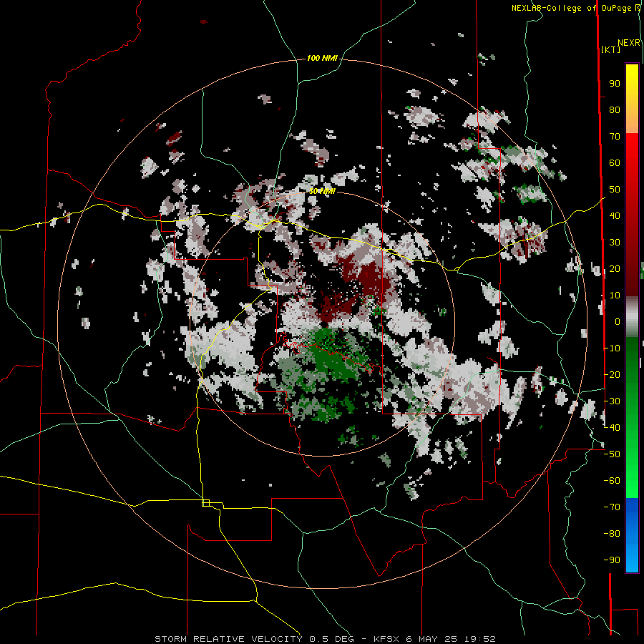Viewport: 644px width, 644px height.
Task: Click the 40 value on velocity scale
Action: pos(615,215)
